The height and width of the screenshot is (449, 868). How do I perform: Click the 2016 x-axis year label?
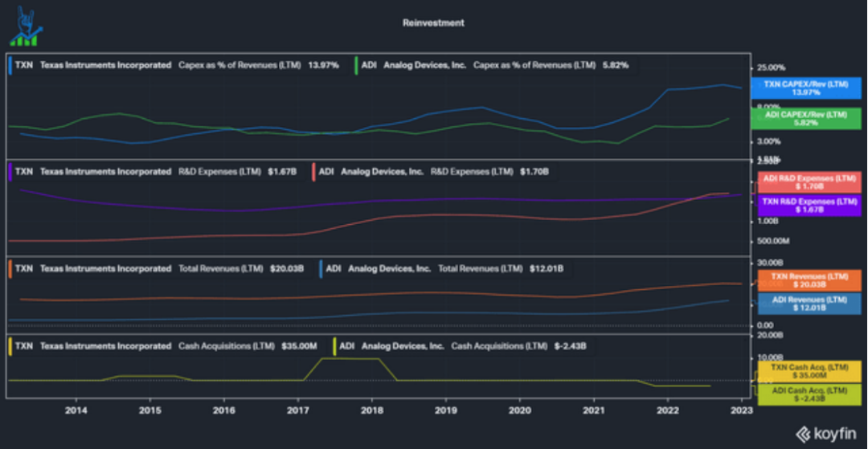click(223, 410)
